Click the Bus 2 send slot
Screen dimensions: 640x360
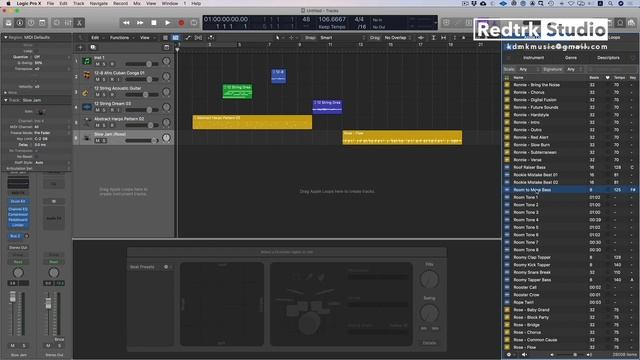(x=15, y=236)
